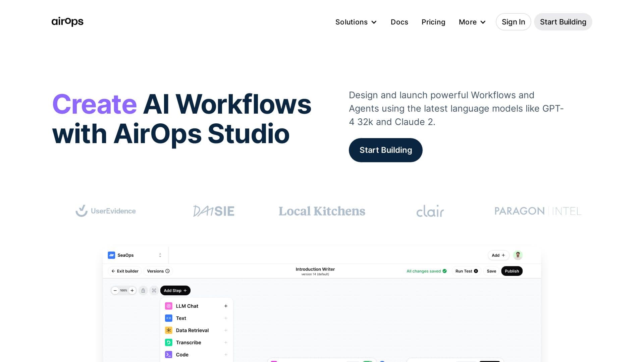Select the LLM Chat step icon
The image size is (644, 362).
click(168, 306)
